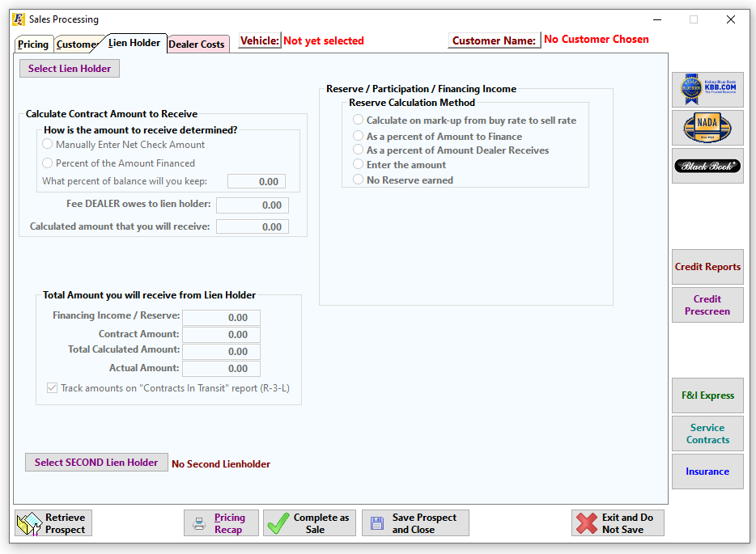Click the Sales Processing app icon

point(19,19)
